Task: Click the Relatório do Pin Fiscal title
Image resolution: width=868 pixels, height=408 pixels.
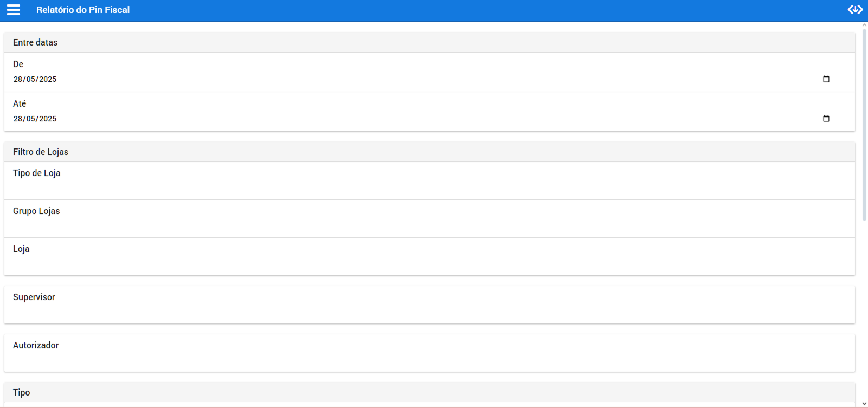Action: (83, 10)
